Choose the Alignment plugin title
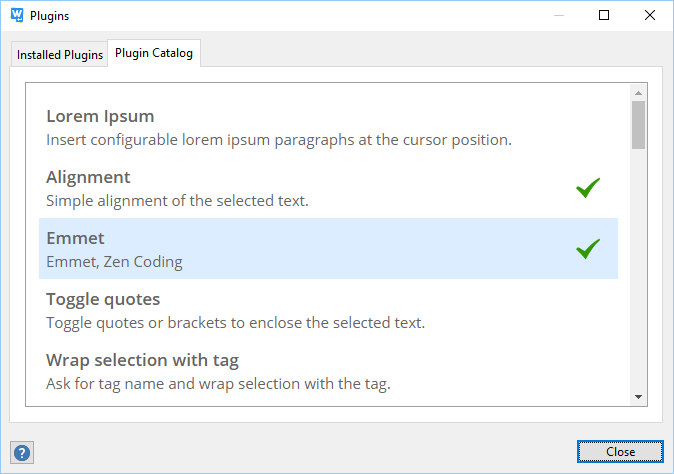674x474 pixels. pyautogui.click(x=88, y=177)
